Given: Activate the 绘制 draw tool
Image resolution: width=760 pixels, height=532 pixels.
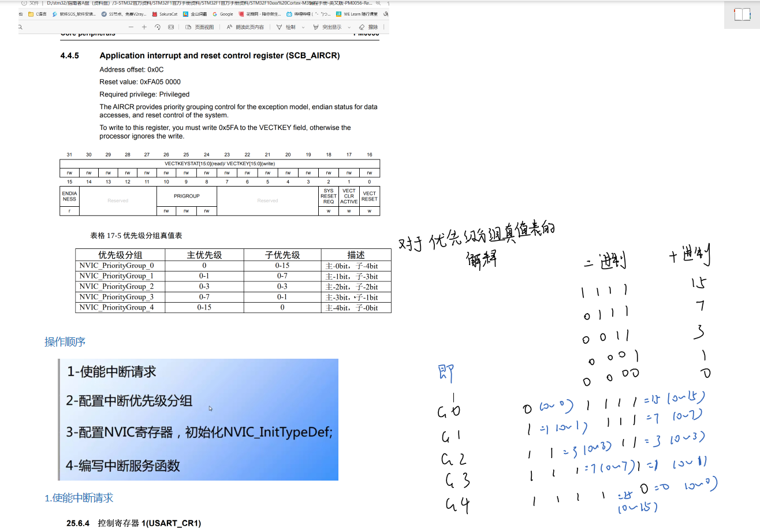Looking at the screenshot, I should point(286,27).
